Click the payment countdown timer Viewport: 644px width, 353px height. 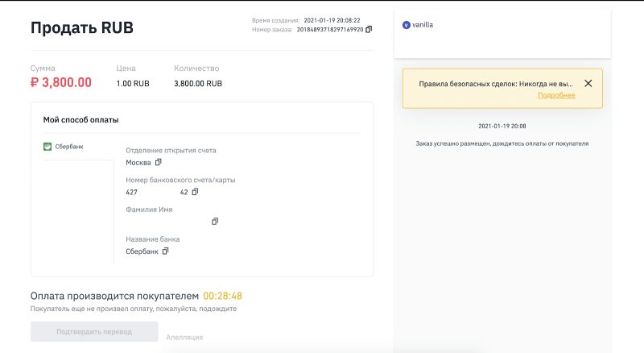tap(223, 296)
